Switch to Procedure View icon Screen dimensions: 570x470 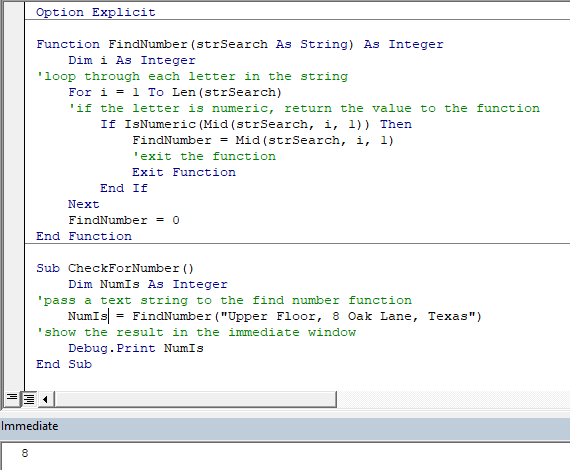point(12,399)
